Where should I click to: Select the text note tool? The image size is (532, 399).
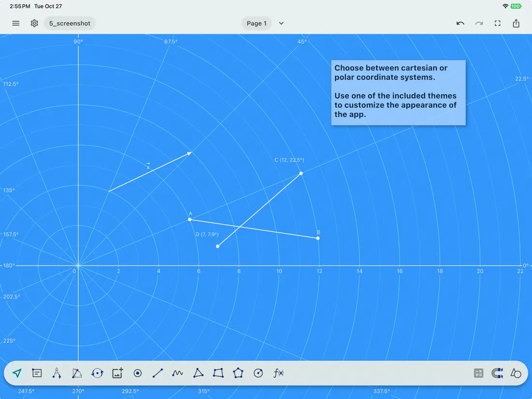coord(37,373)
